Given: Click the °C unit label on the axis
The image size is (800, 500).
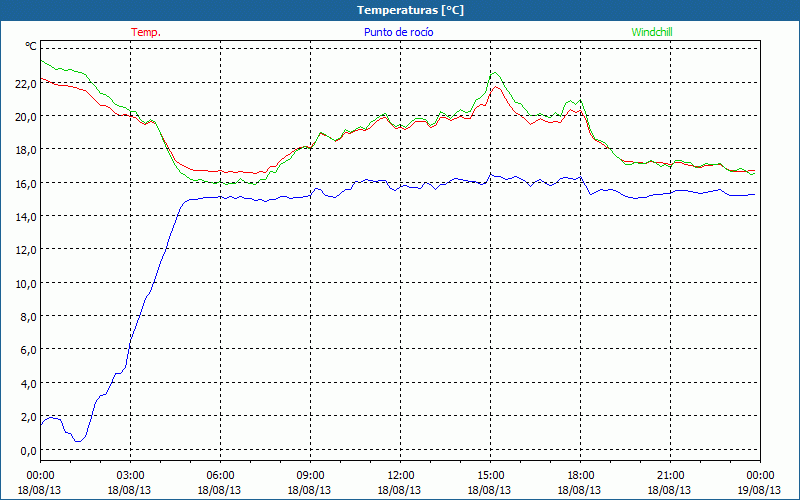Looking at the screenshot, I should coord(31,46).
